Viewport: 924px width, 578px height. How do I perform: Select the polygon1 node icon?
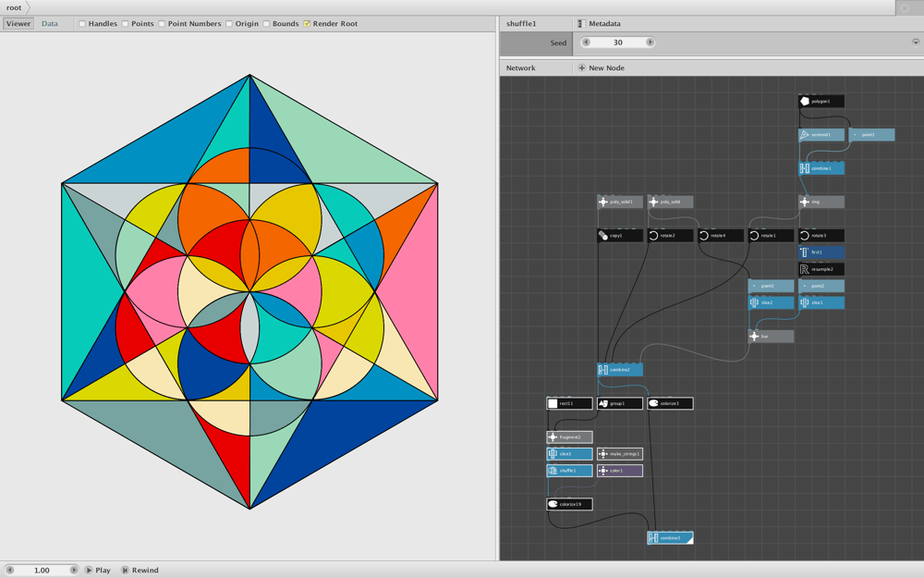[805, 102]
